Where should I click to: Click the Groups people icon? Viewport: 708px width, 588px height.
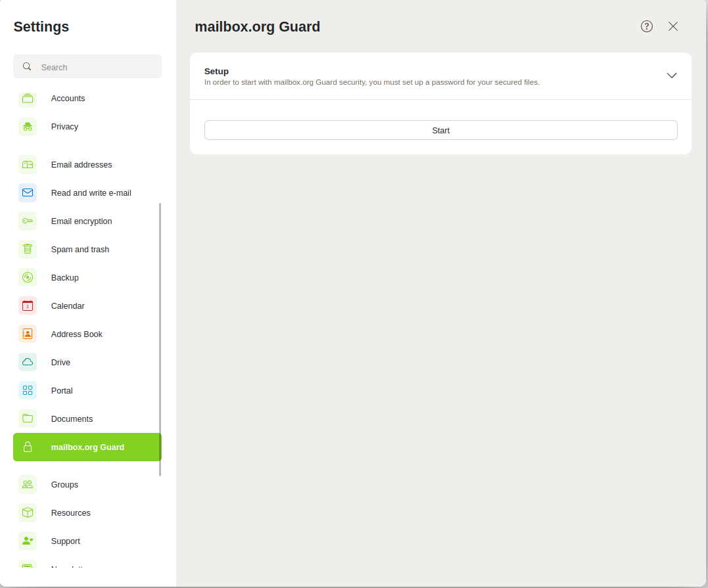click(28, 485)
